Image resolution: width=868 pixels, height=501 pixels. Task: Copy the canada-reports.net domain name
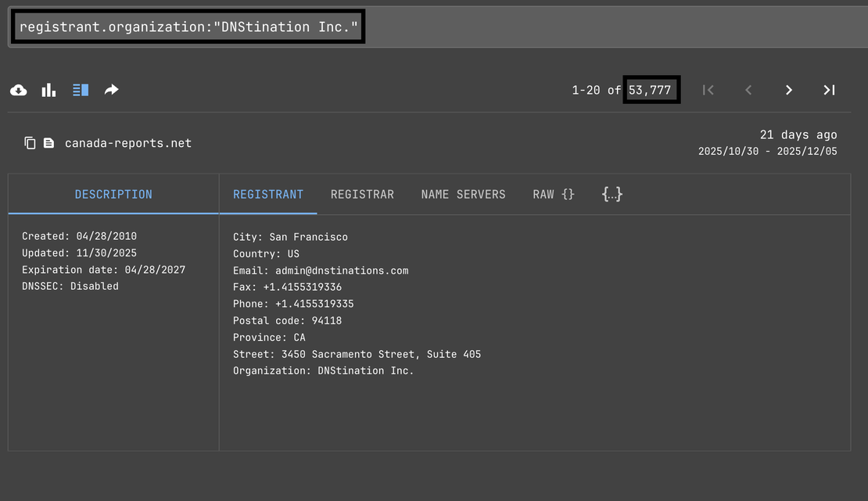[x=30, y=143]
